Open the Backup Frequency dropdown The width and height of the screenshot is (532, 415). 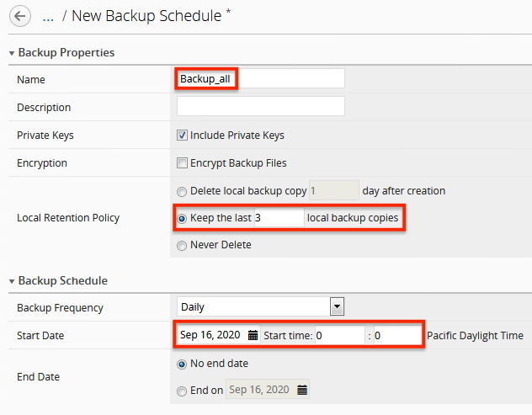coord(261,307)
